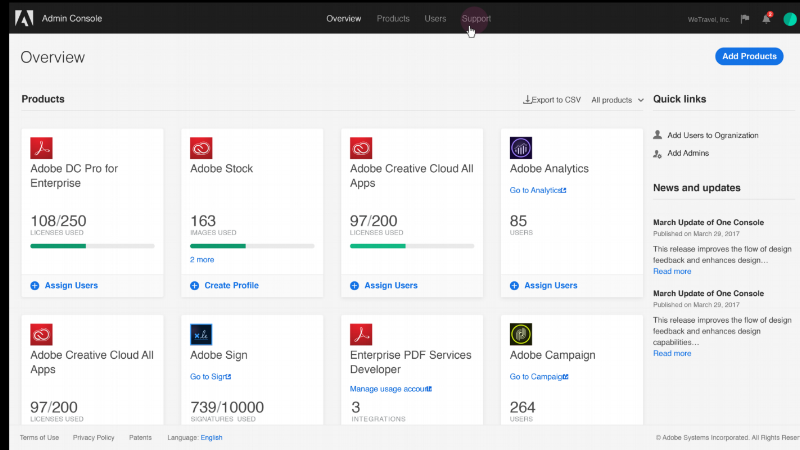Click the Adobe logo in the header

click(x=24, y=18)
